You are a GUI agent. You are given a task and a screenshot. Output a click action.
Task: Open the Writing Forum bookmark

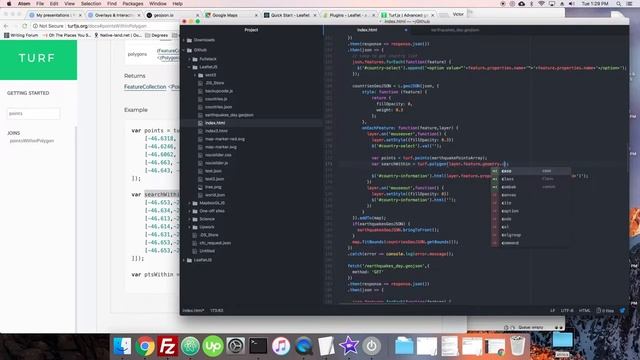coord(21,35)
